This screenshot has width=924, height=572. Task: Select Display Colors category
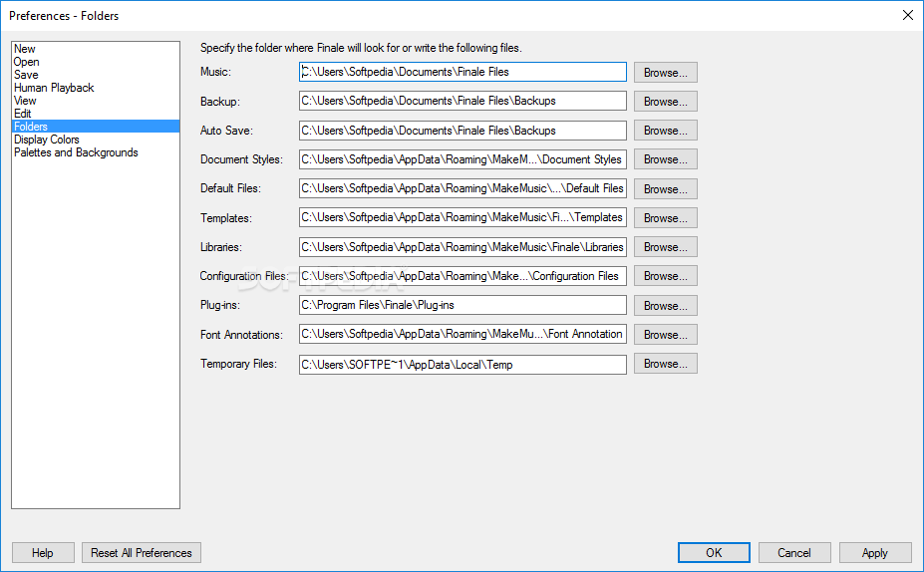tap(47, 140)
